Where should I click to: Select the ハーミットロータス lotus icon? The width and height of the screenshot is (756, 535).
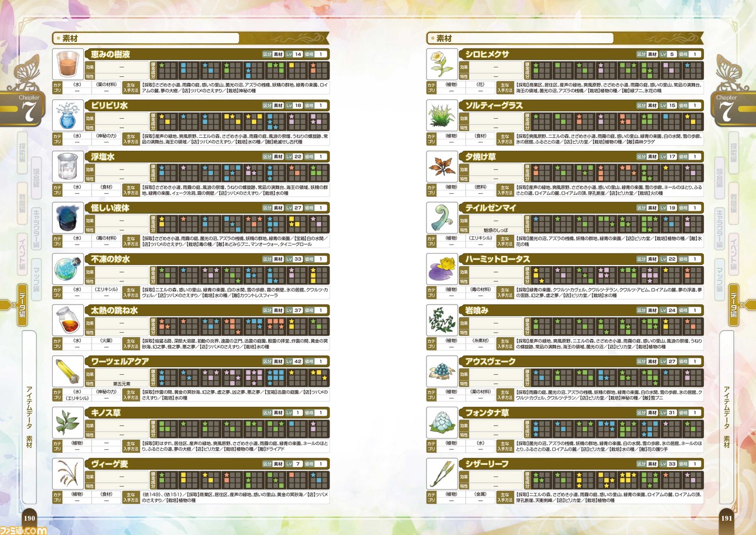click(442, 269)
